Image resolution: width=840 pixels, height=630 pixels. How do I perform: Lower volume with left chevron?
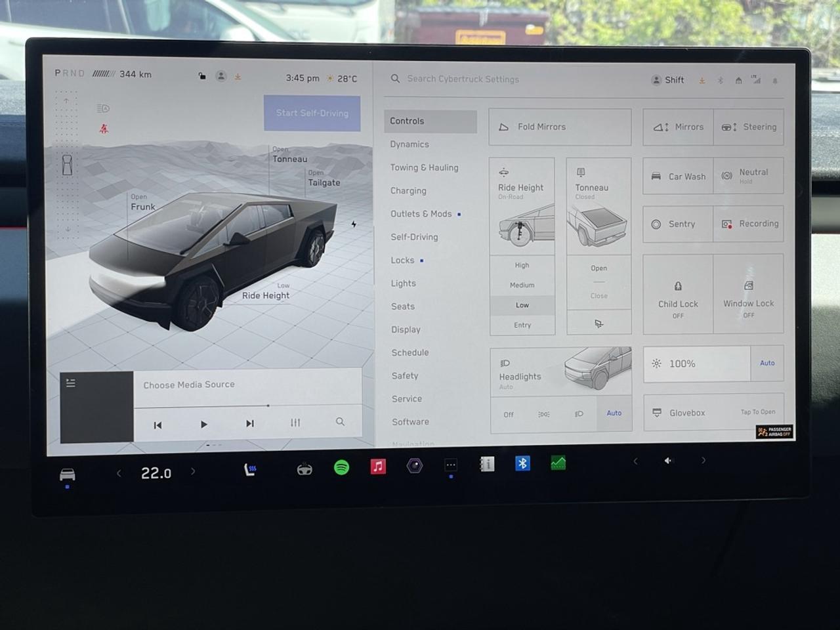click(635, 461)
